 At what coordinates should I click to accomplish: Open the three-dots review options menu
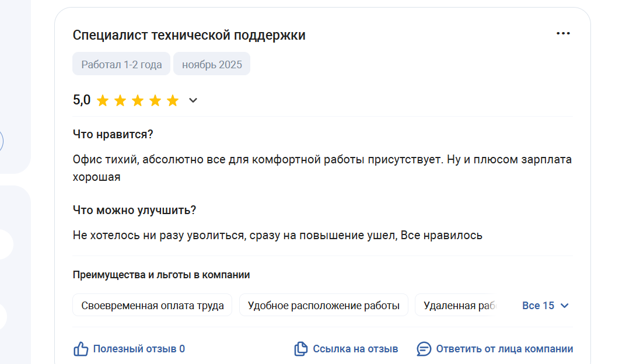point(563,34)
